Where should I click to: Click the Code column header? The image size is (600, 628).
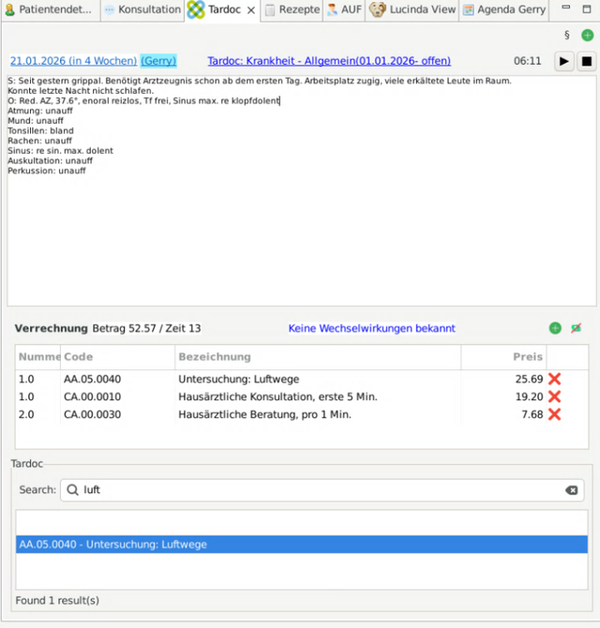(117, 357)
